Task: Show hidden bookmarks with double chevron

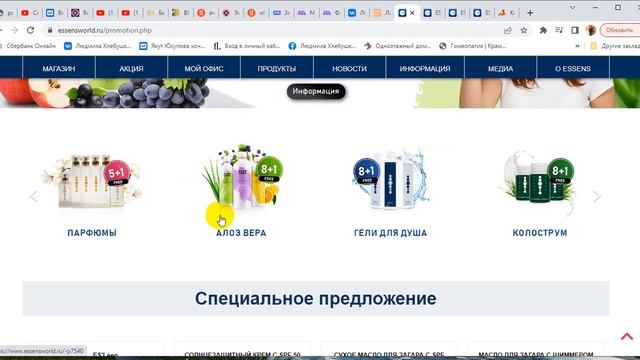Action: click(x=577, y=46)
